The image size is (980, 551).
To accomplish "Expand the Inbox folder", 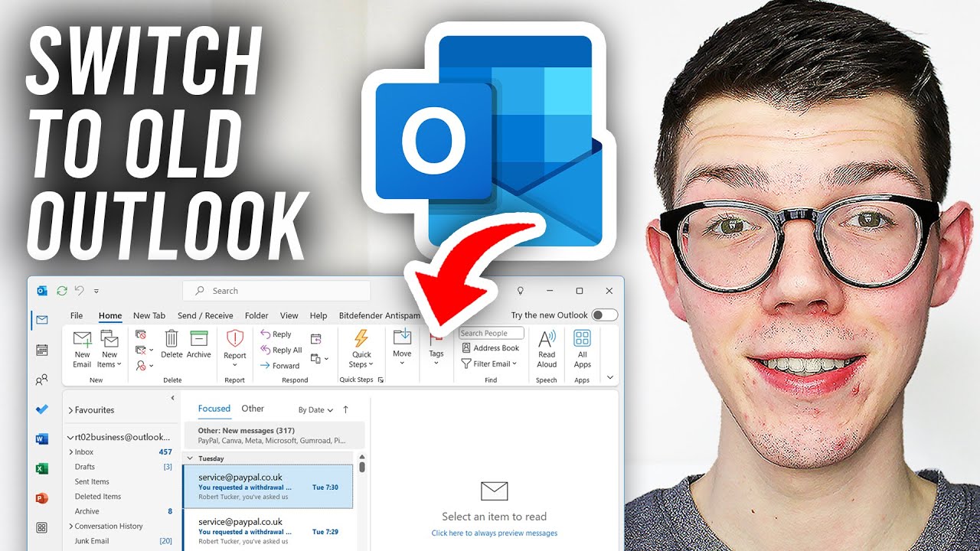I will pos(71,452).
